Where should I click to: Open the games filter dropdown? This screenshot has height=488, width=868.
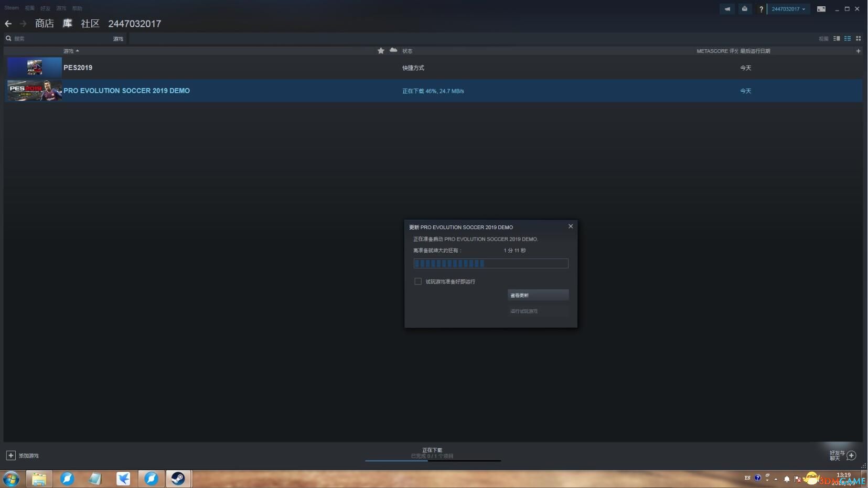[x=118, y=39]
